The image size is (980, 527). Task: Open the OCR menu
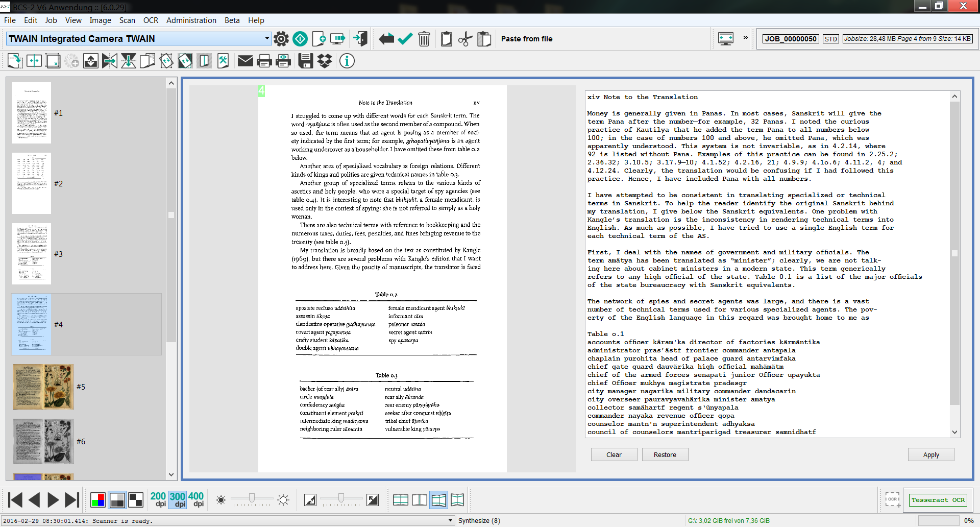tap(151, 20)
